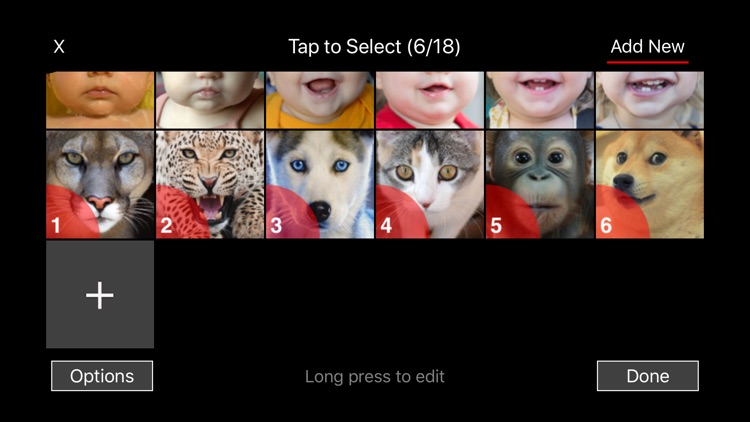Choose the pale baby in pink thumbnail
750x422 pixels.
[x=210, y=100]
